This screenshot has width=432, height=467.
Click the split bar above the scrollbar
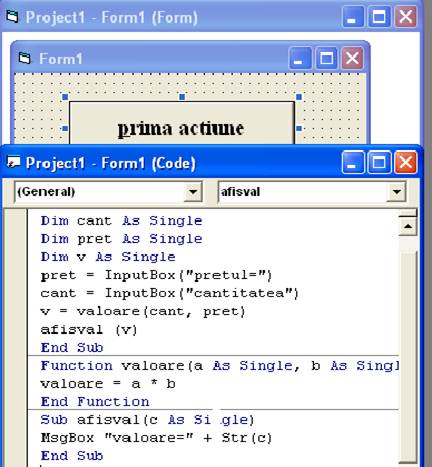pyautogui.click(x=408, y=213)
